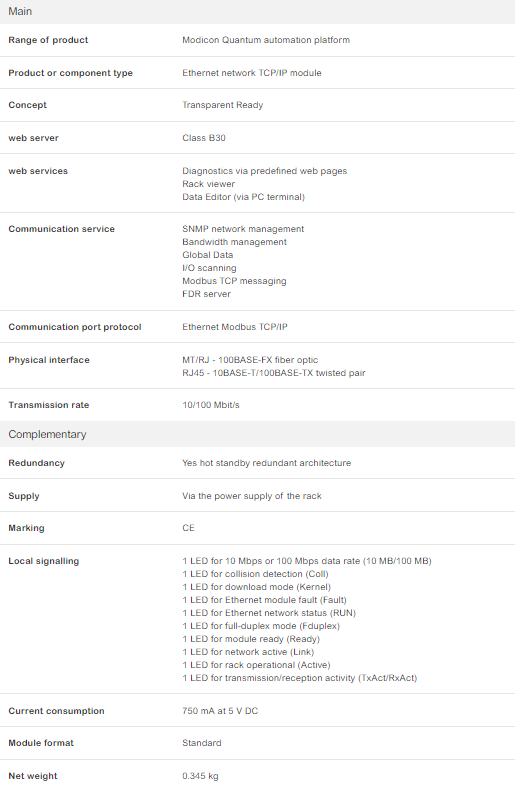Click 'Ethernet Modbus TCP/IP' protocol value
The image size is (515, 789).
(235, 327)
